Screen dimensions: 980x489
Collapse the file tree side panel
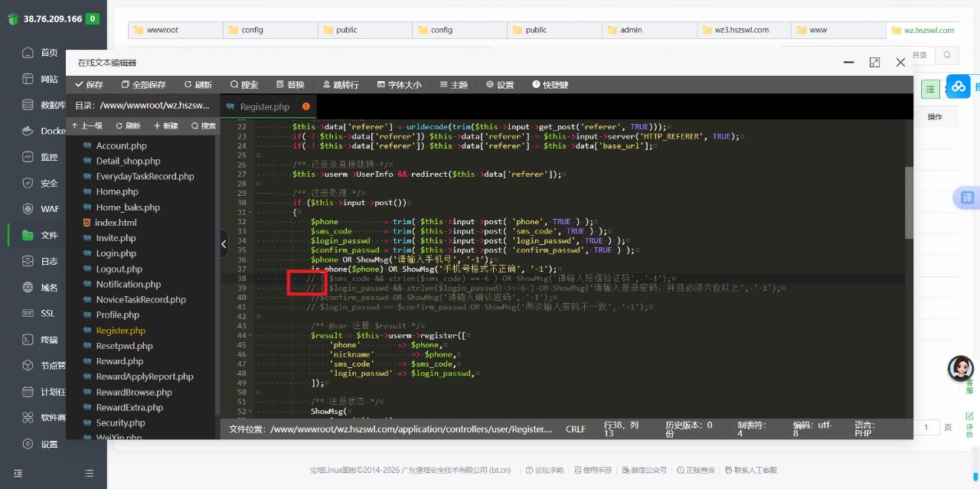(x=224, y=244)
